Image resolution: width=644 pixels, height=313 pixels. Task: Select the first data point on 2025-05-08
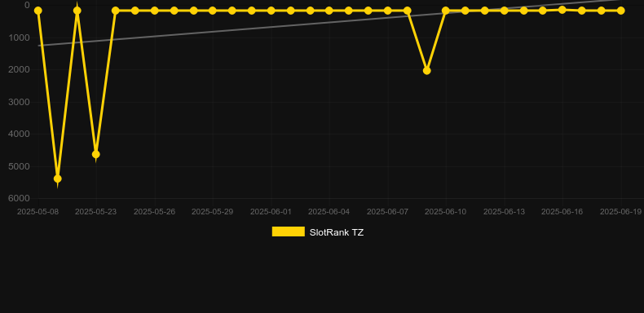tap(37, 11)
